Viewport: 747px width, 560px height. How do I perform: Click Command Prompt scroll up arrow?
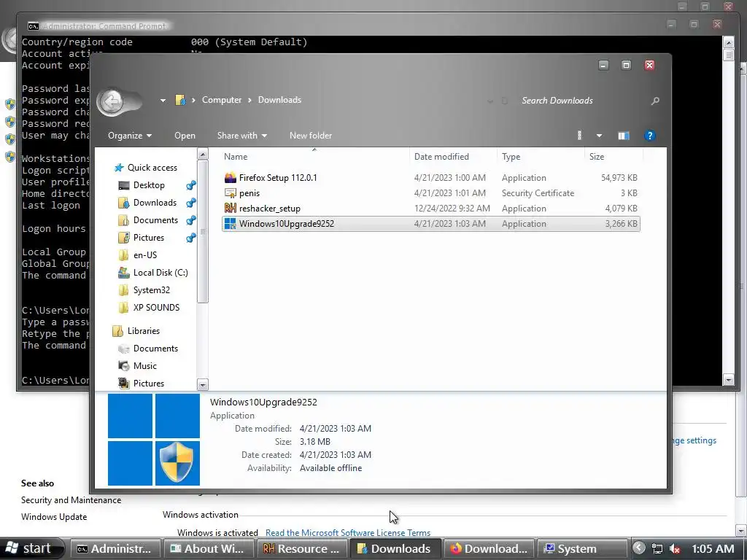(729, 42)
